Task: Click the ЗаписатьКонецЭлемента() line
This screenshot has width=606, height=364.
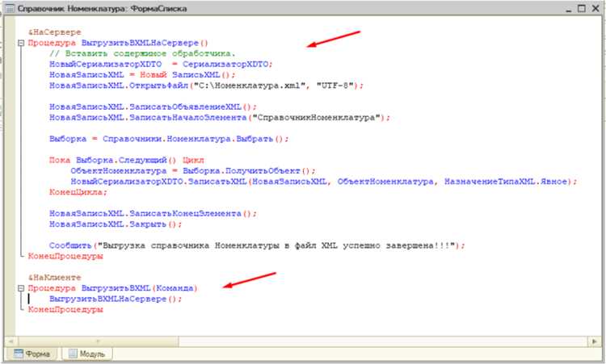Action: (x=153, y=214)
